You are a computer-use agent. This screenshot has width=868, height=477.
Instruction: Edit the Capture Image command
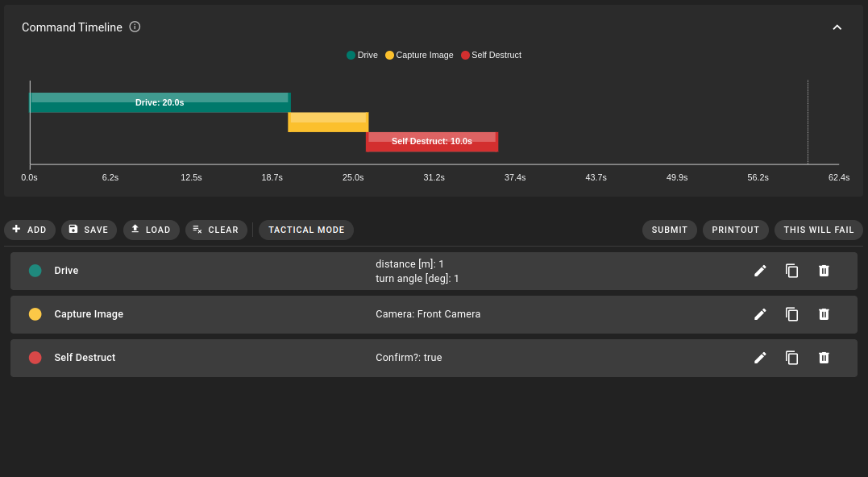click(760, 314)
